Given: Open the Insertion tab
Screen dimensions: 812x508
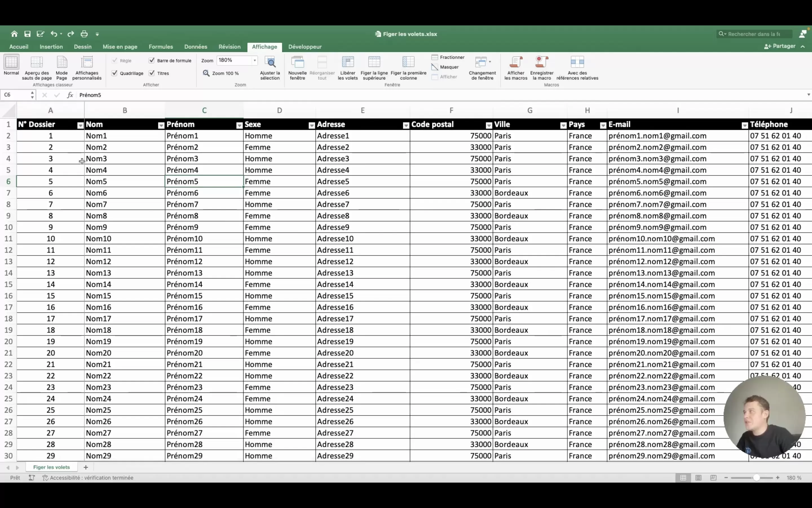Looking at the screenshot, I should tap(51, 47).
